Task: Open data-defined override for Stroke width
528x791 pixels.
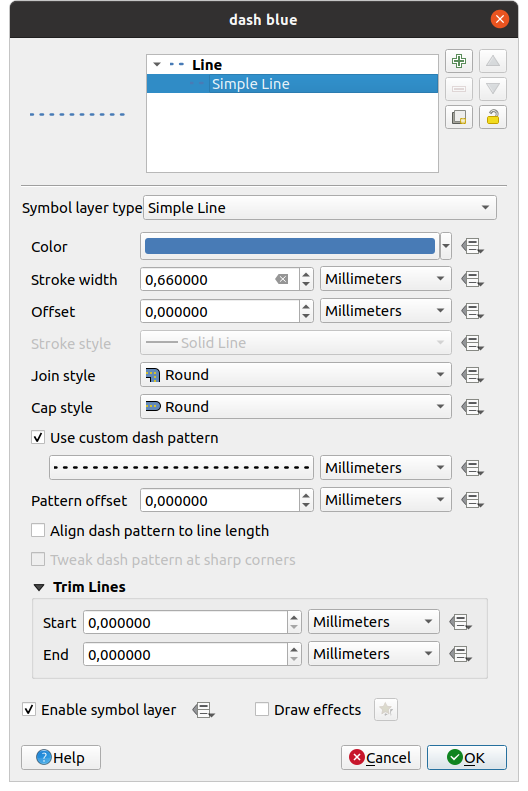Action: [473, 279]
